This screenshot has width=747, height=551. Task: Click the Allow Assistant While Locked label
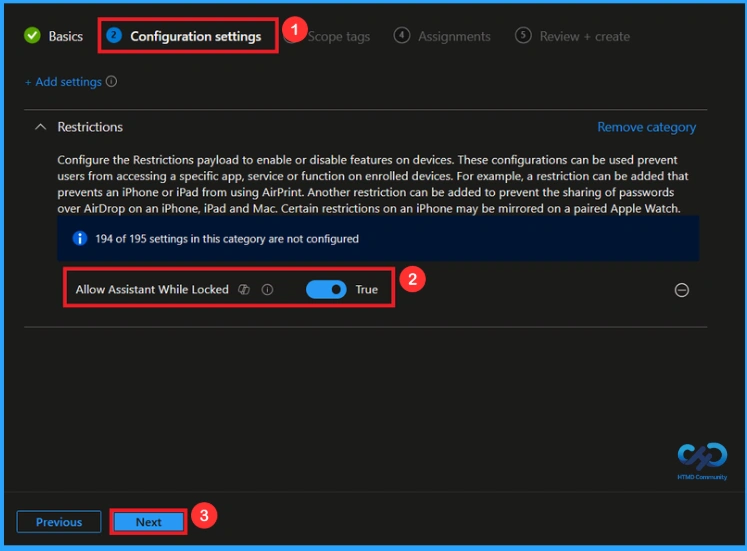point(152,290)
